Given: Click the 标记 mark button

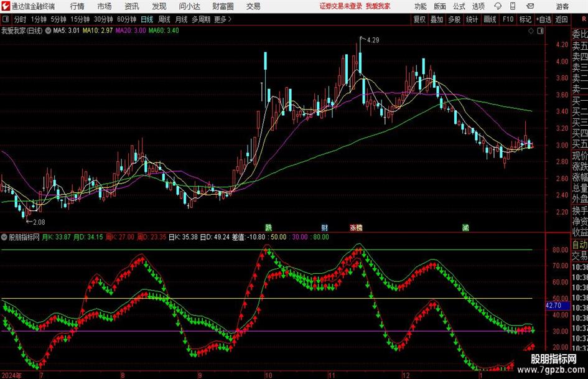Looking at the screenshot, I should [x=525, y=19].
